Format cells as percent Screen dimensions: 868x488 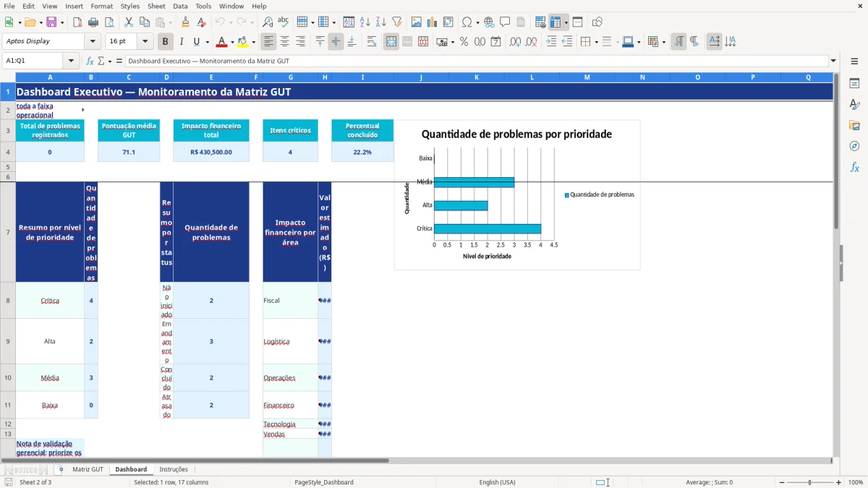464,42
